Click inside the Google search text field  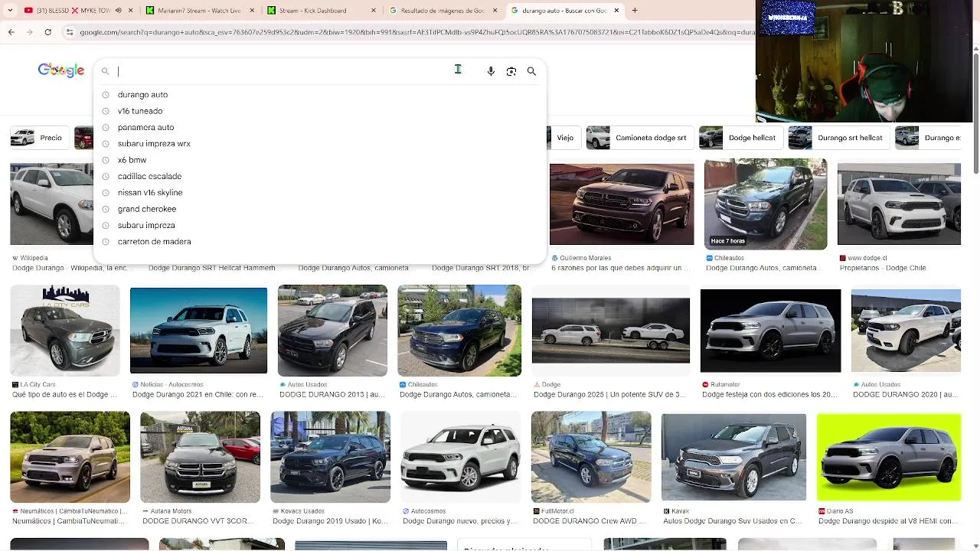[x=283, y=71]
